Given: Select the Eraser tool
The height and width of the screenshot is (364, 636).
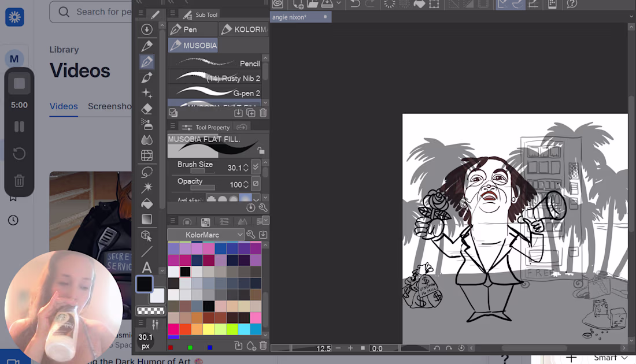Looking at the screenshot, I should click(147, 109).
